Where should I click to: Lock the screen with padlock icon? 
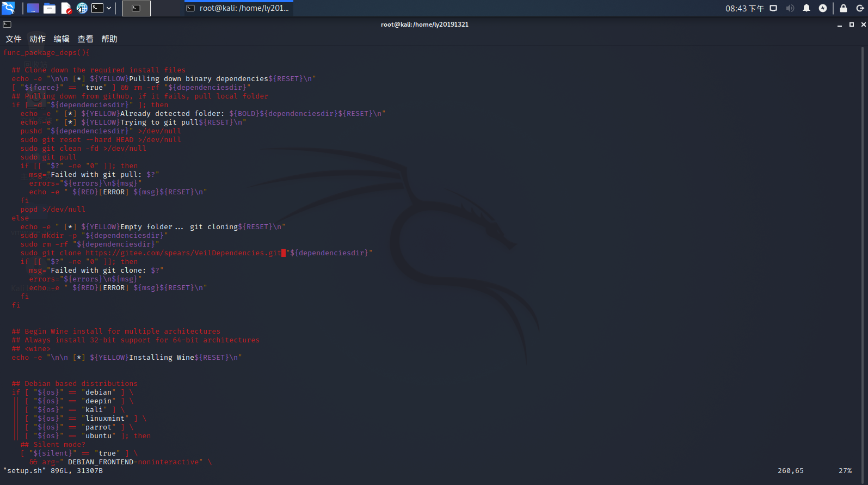pyautogui.click(x=844, y=8)
